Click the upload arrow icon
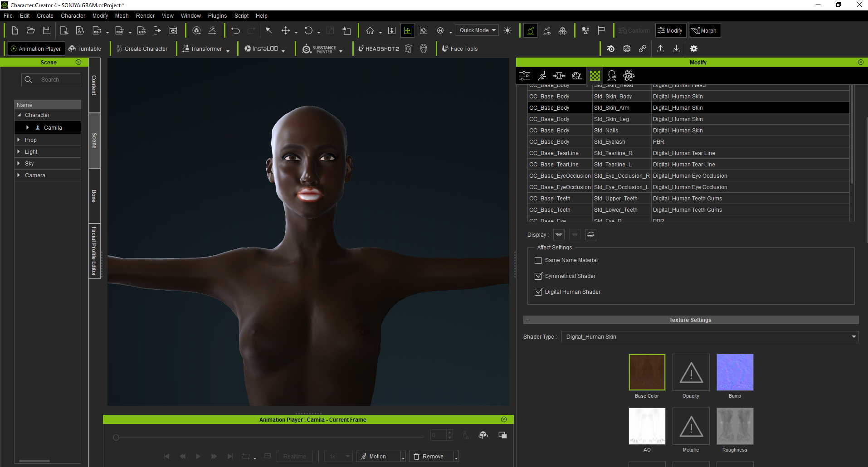The height and width of the screenshot is (467, 868). pos(660,49)
